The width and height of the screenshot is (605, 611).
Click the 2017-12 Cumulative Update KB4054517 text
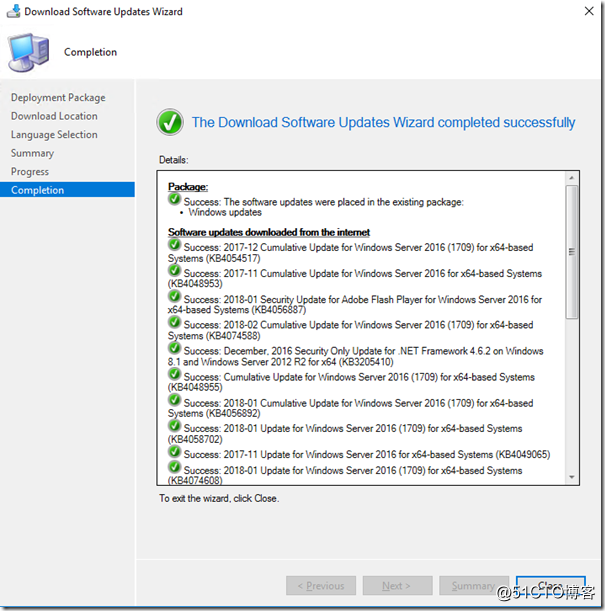350,253
